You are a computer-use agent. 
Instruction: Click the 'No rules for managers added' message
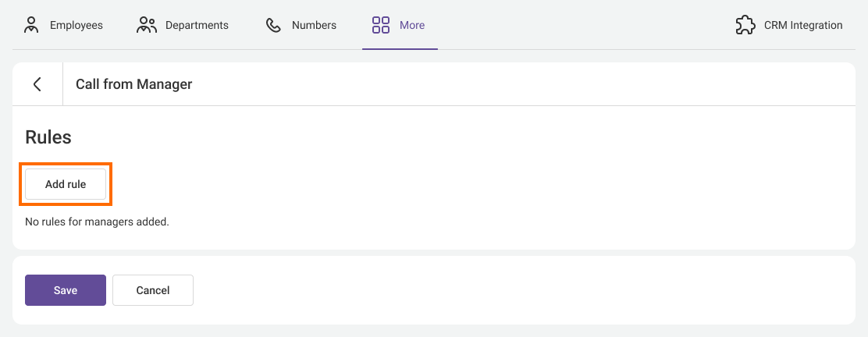click(97, 222)
